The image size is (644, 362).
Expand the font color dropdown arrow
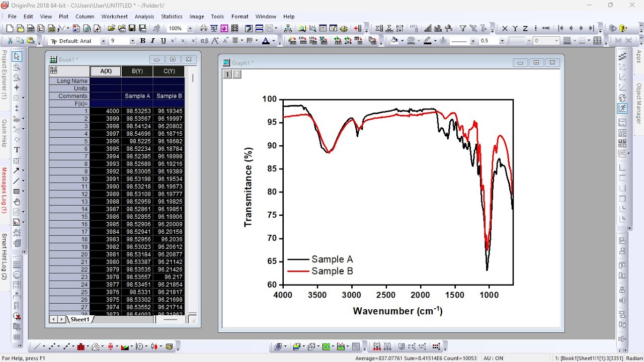(274, 41)
